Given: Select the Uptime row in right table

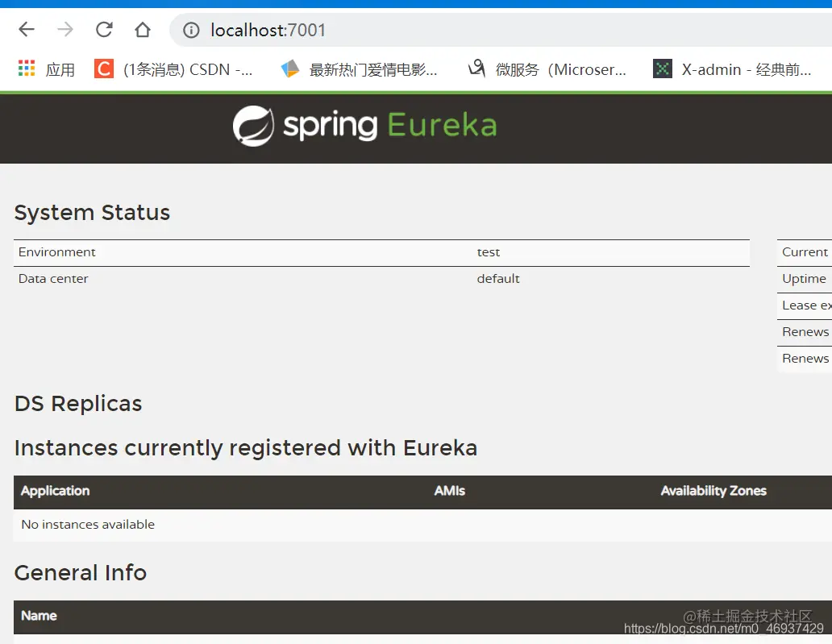Looking at the screenshot, I should tap(805, 279).
